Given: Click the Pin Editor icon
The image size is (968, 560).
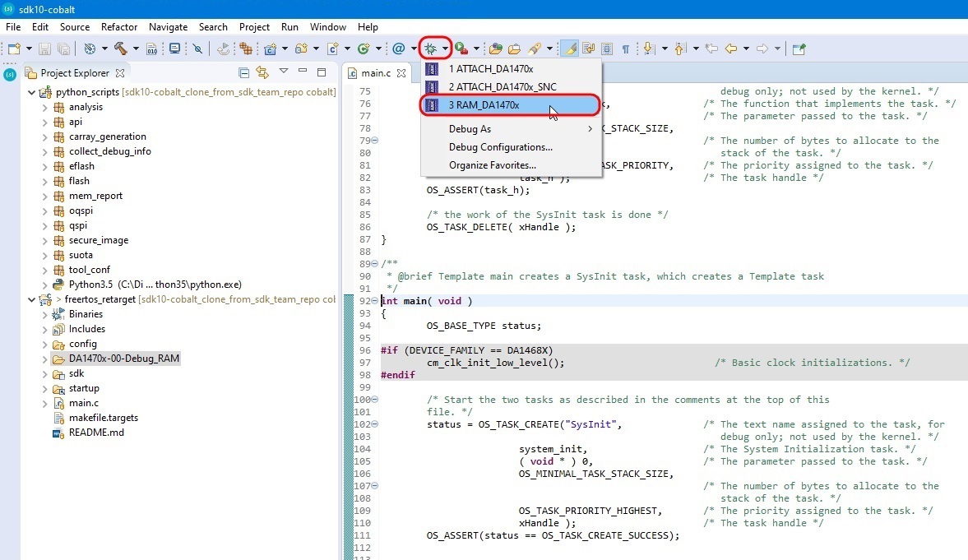Looking at the screenshot, I should (799, 49).
